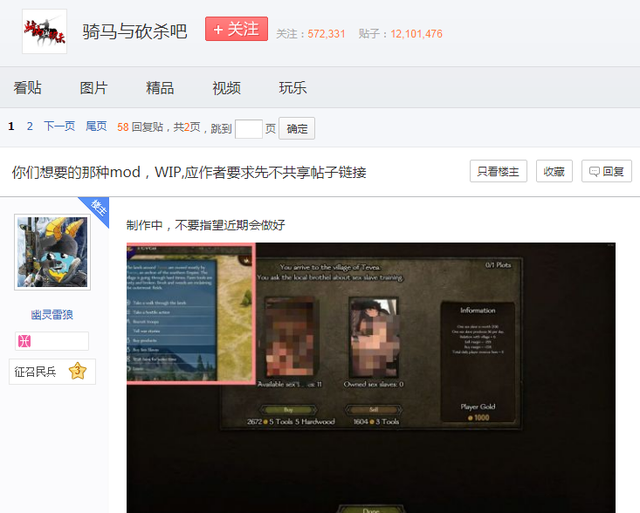Open the 骑马与砍杀吧 forum title link
Image resolution: width=640 pixels, height=513 pixels.
coord(135,31)
